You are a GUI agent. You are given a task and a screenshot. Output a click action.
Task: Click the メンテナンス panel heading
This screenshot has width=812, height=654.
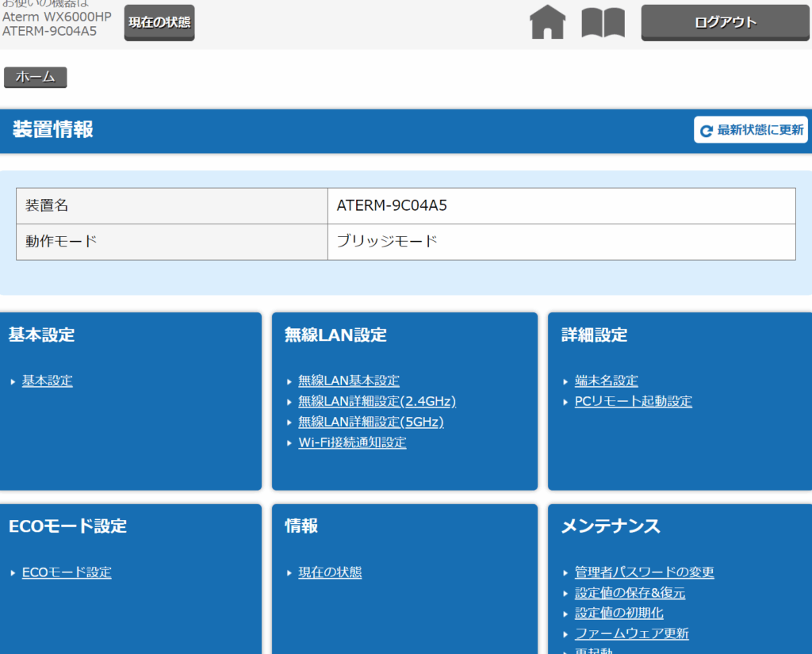click(611, 526)
